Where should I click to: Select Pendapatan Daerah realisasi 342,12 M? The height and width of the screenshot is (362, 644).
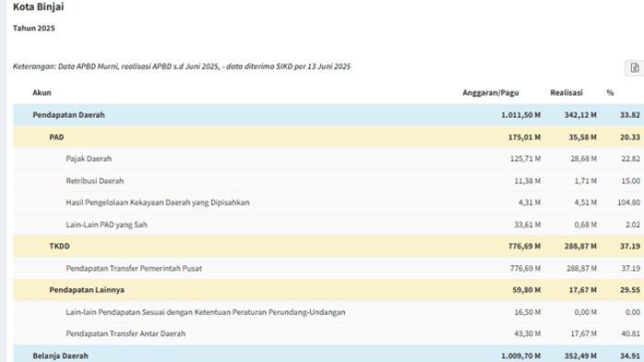tap(581, 115)
